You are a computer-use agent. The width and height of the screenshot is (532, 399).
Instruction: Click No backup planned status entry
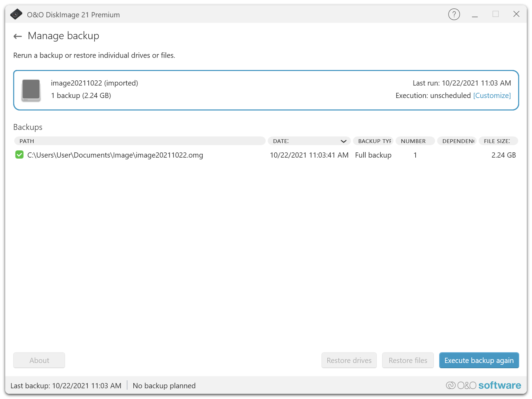click(164, 385)
